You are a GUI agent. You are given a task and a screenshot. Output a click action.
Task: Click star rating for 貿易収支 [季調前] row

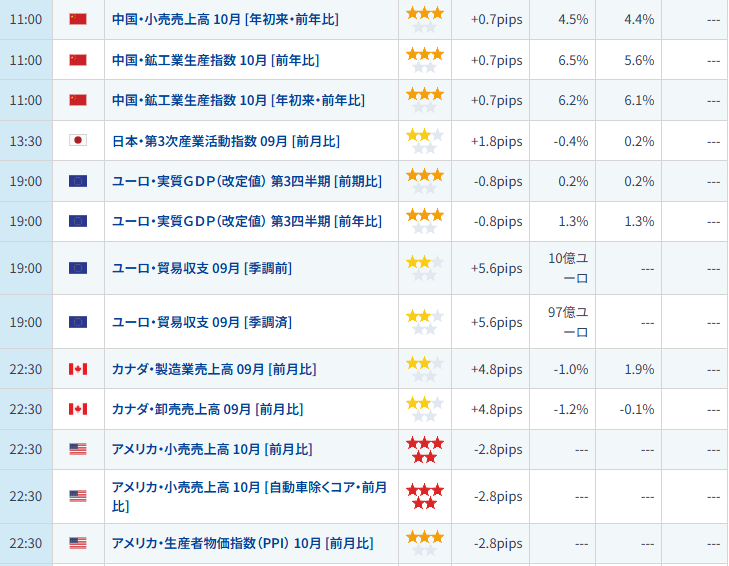pos(425,268)
